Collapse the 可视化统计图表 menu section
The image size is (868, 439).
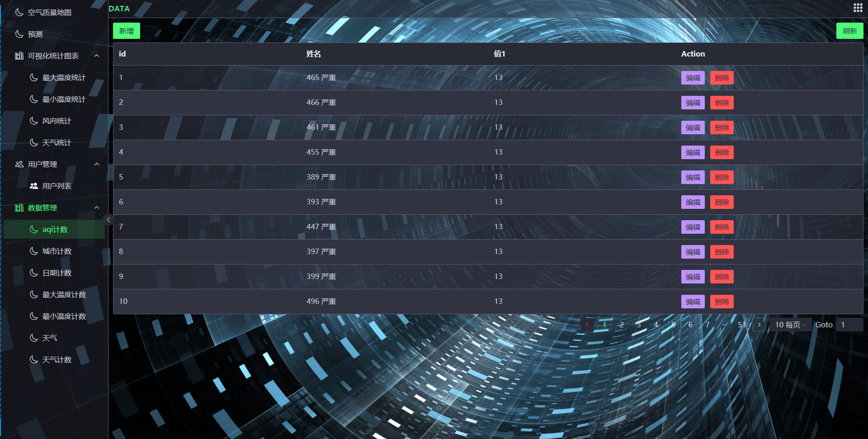(97, 56)
